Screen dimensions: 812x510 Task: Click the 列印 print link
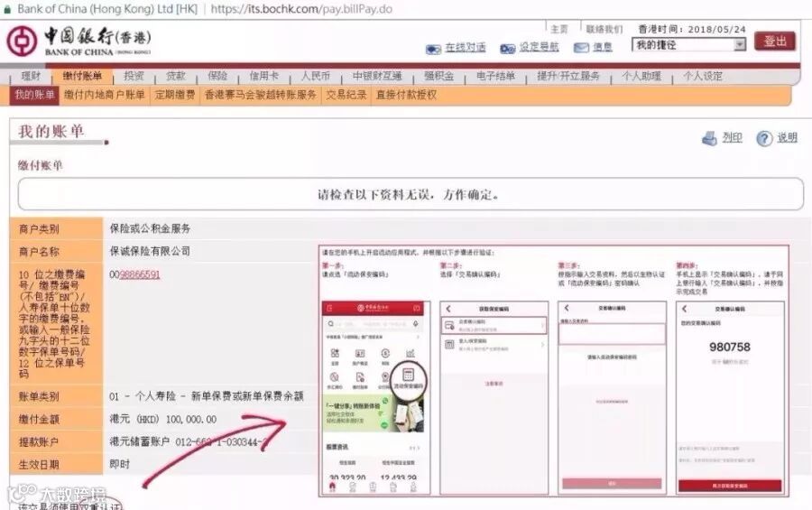point(733,137)
